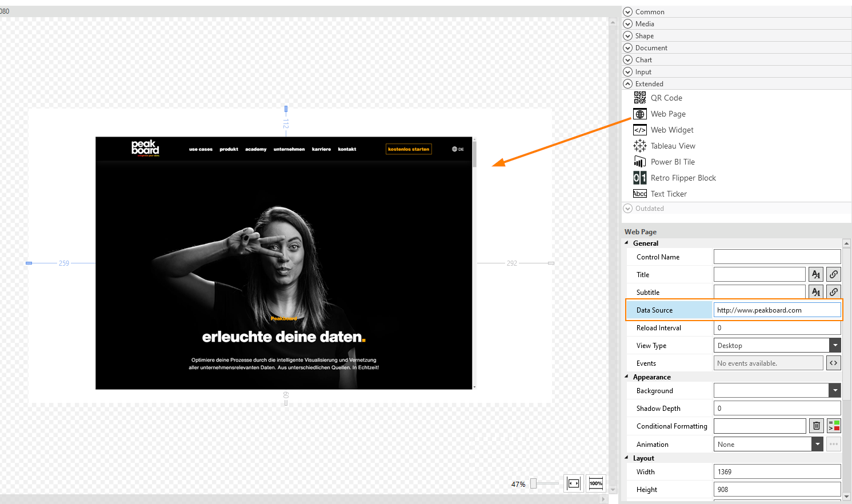852x504 pixels.
Task: Collapse the General properties section
Action: [627, 243]
